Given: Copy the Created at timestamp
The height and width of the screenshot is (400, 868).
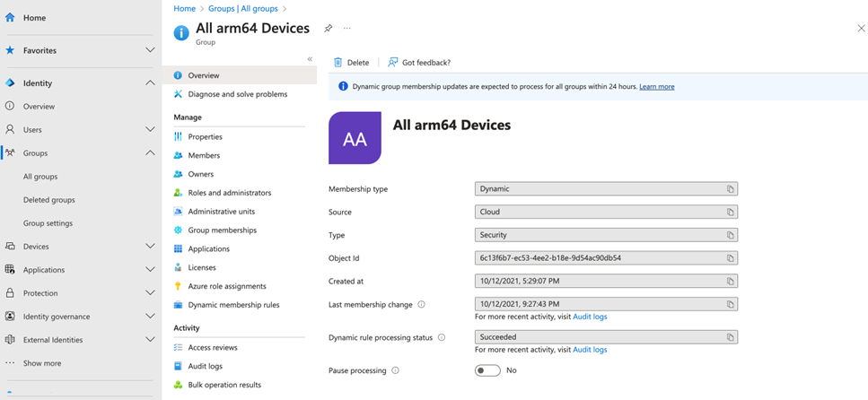Looking at the screenshot, I should coord(730,282).
